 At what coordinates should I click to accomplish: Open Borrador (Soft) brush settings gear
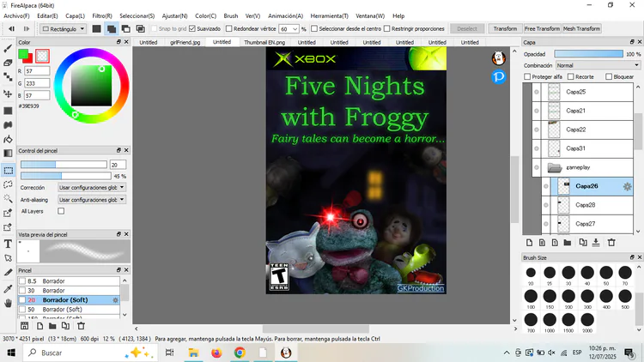(x=115, y=300)
